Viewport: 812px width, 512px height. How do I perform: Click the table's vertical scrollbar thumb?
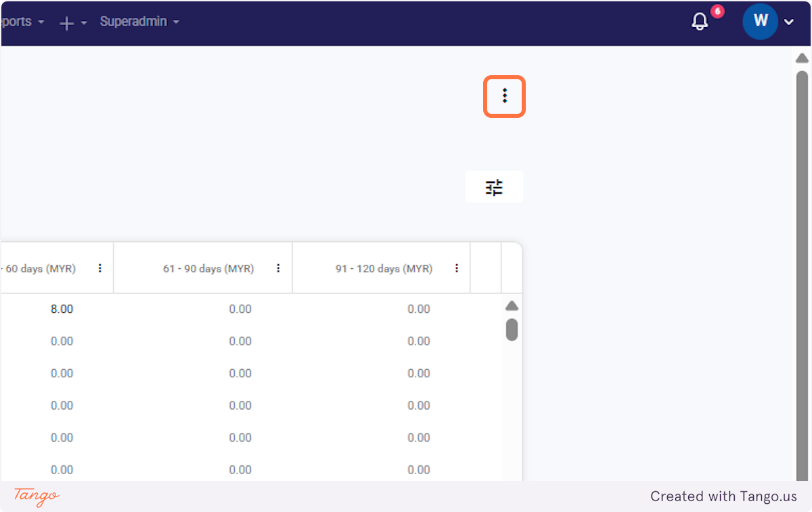click(x=512, y=329)
